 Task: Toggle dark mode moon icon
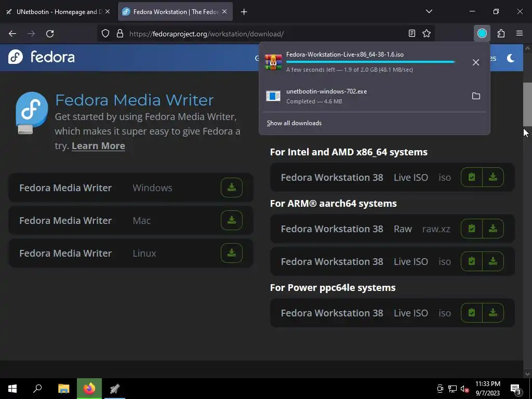511,58
